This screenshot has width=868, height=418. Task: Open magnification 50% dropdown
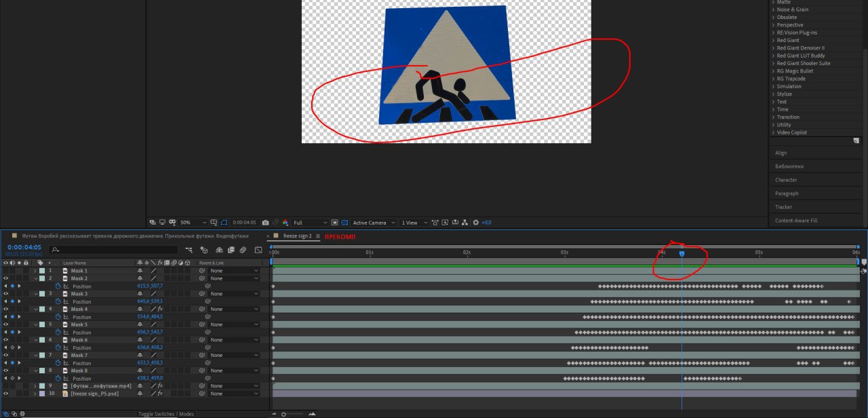coord(193,223)
